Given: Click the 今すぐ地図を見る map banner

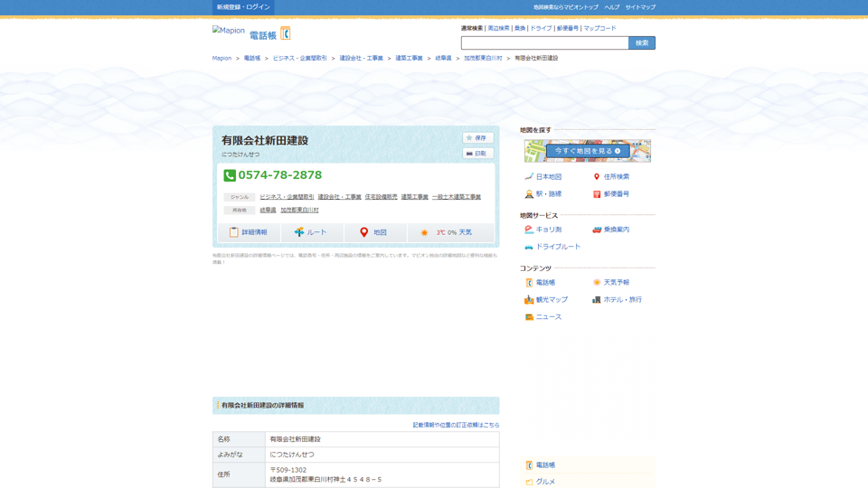Looking at the screenshot, I should point(587,151).
